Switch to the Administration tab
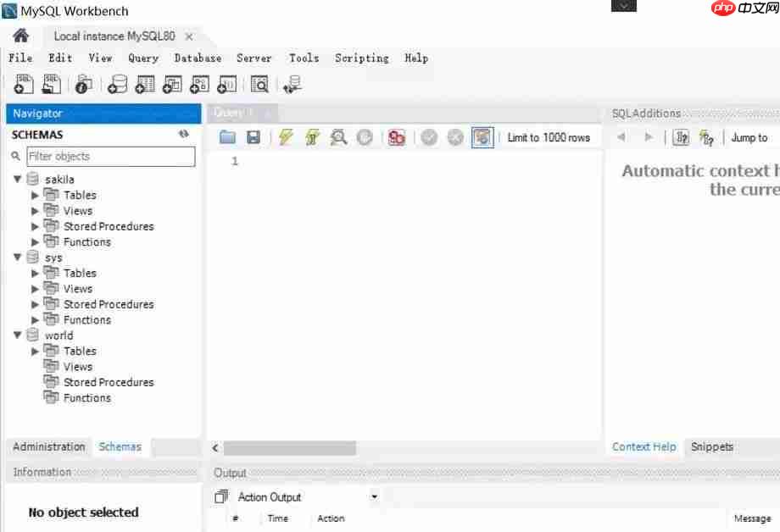This screenshot has height=532, width=780. 48,446
